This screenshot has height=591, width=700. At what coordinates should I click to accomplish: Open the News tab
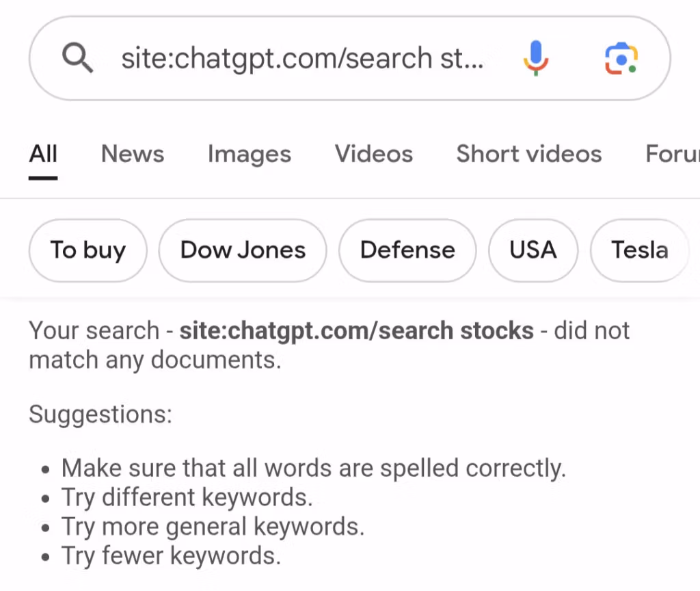coord(133,154)
